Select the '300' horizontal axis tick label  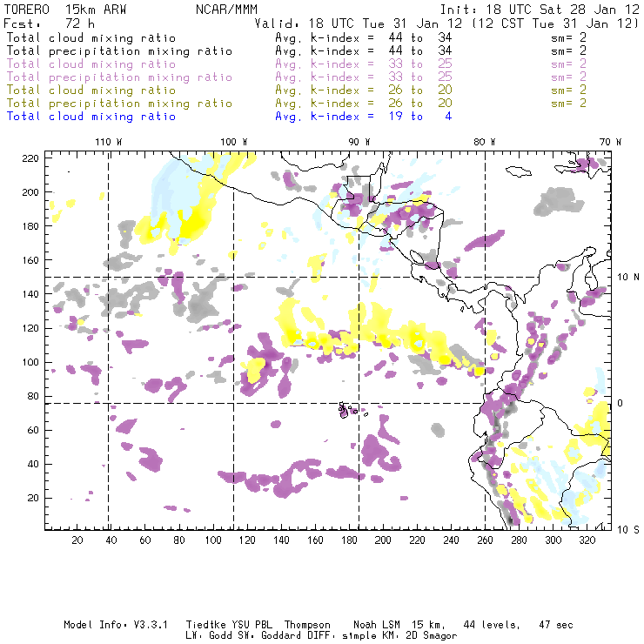553,540
